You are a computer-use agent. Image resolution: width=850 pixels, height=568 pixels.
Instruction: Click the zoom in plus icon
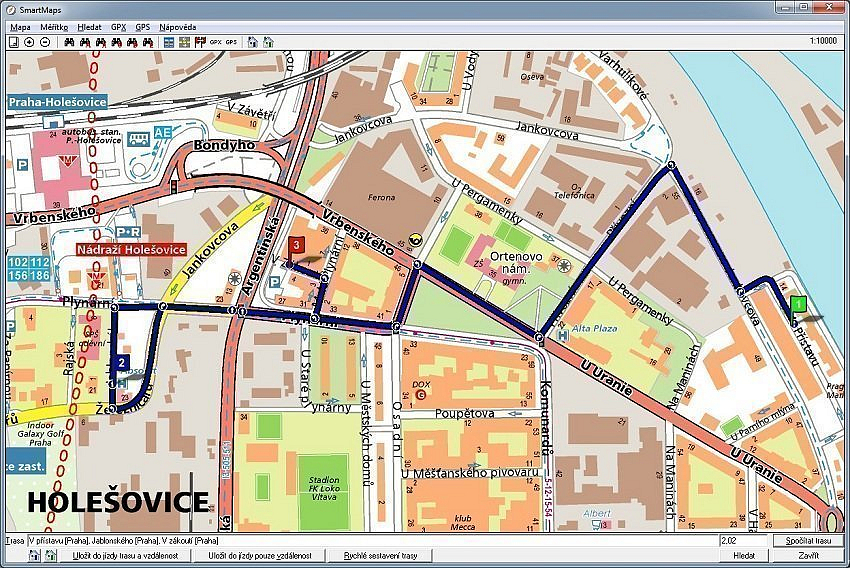tap(29, 42)
